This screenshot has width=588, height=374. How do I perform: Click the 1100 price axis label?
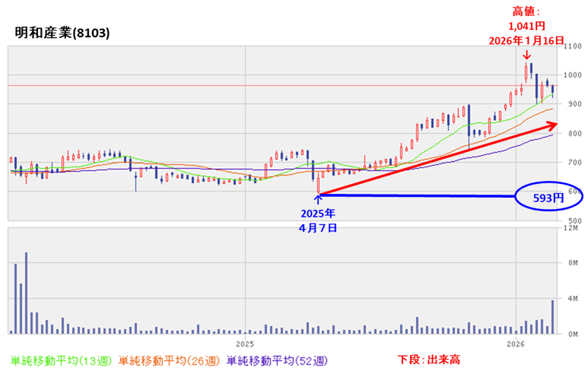pos(570,47)
